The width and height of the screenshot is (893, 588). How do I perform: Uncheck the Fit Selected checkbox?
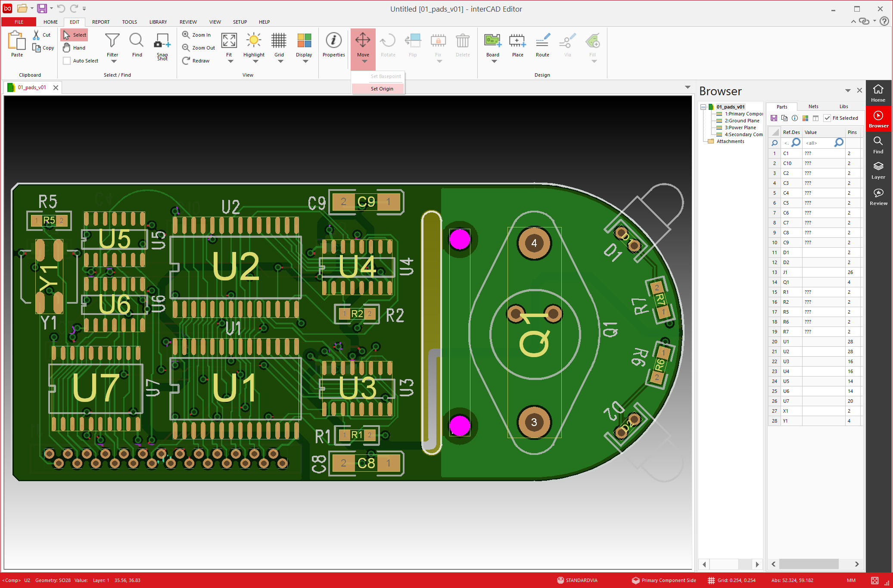(827, 118)
